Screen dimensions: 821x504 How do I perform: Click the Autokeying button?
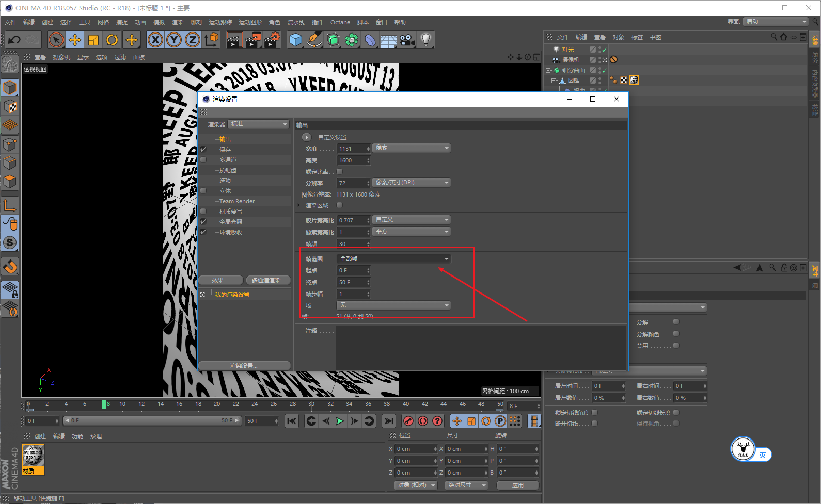point(423,421)
